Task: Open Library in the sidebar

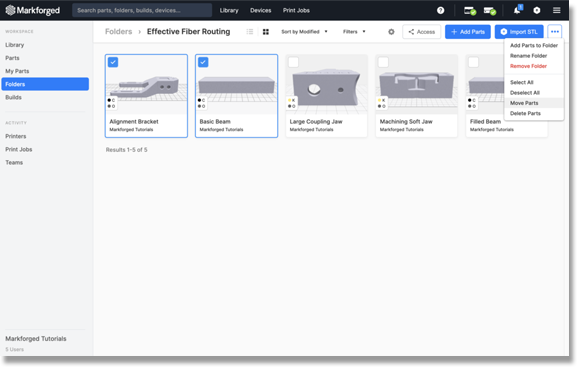Action: click(x=15, y=45)
